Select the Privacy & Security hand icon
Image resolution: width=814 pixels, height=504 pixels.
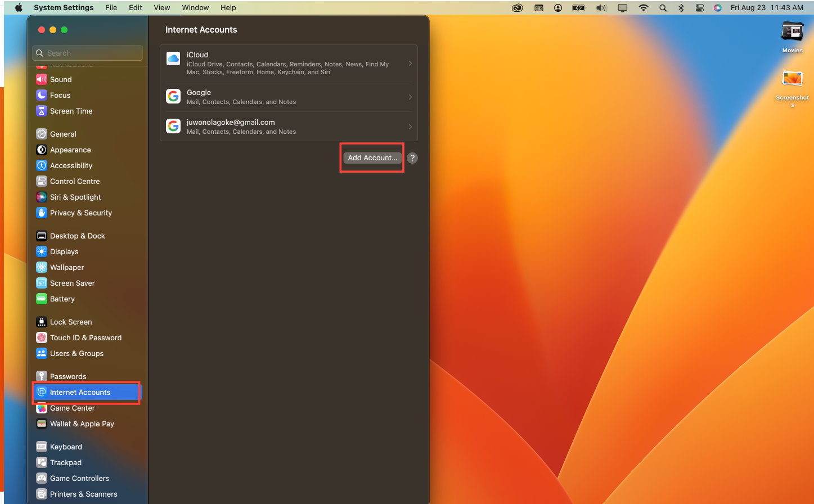click(41, 213)
